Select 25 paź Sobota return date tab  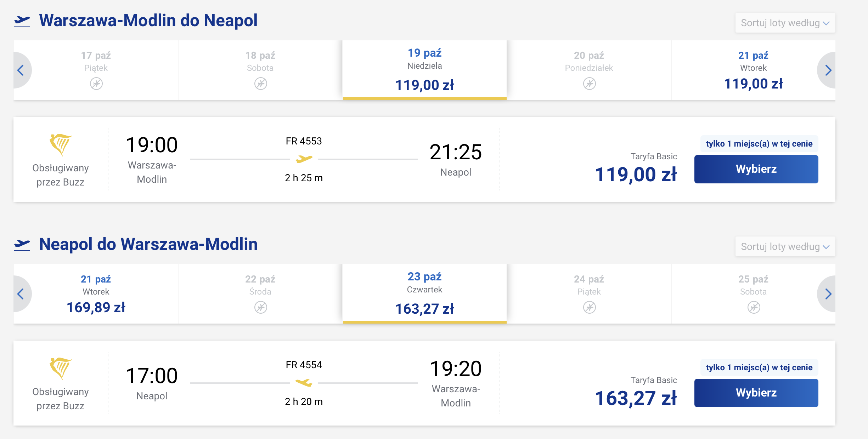click(753, 294)
